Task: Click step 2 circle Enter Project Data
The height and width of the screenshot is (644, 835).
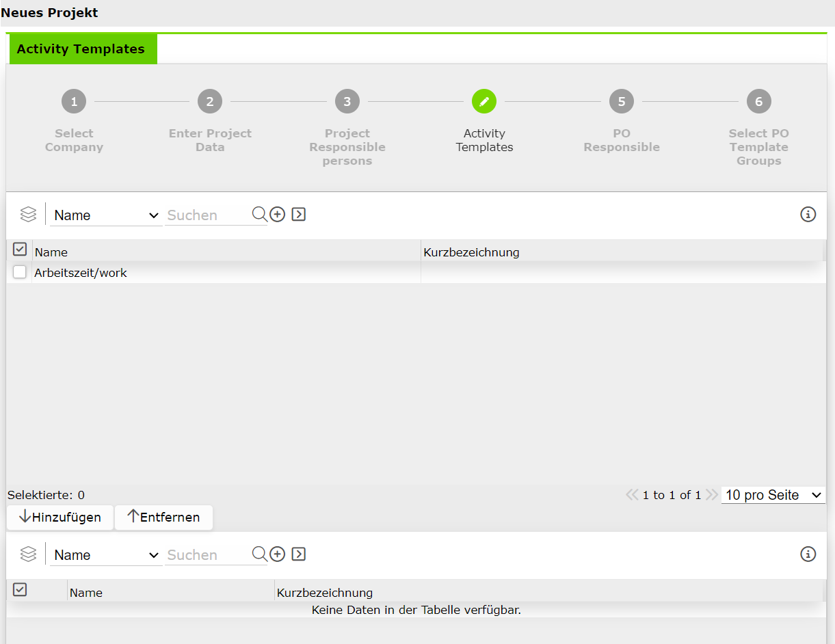Action: pyautogui.click(x=210, y=102)
